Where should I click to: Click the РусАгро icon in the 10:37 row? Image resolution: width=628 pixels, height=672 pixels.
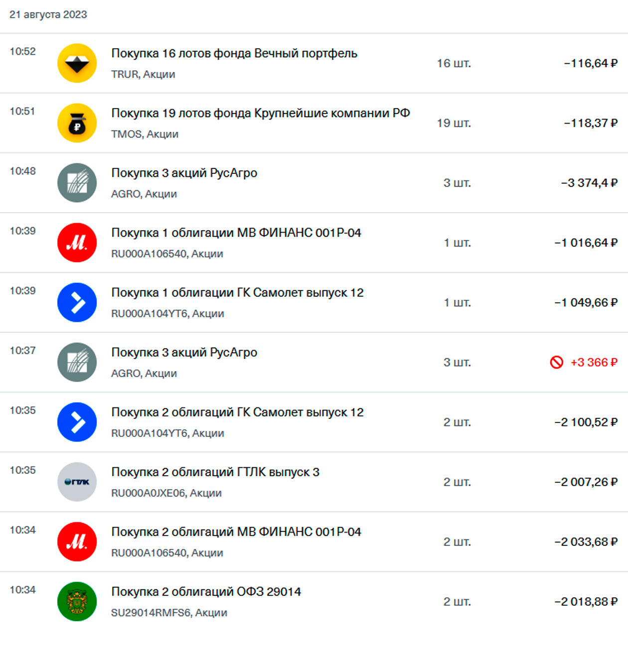point(77,362)
